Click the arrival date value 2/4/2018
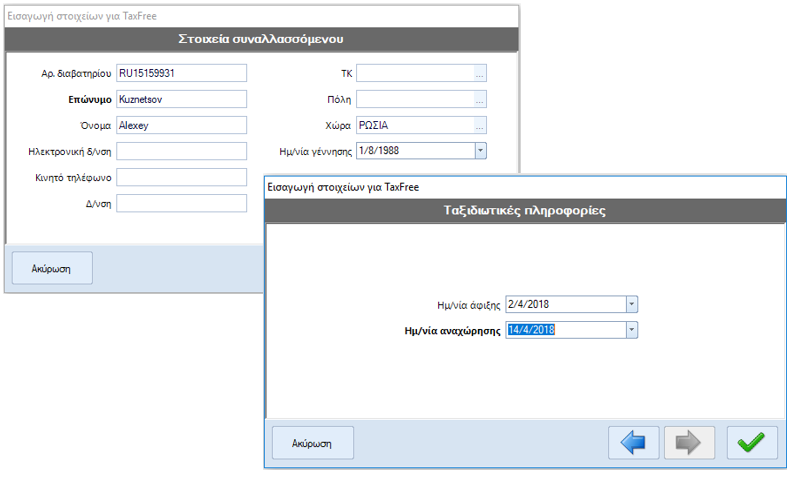This screenshot has height=479, width=790. click(529, 304)
